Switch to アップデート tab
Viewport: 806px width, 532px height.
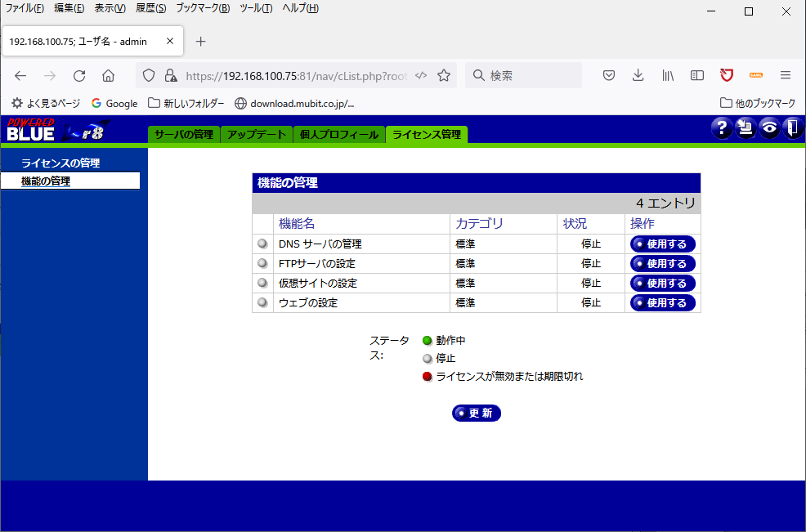257,135
